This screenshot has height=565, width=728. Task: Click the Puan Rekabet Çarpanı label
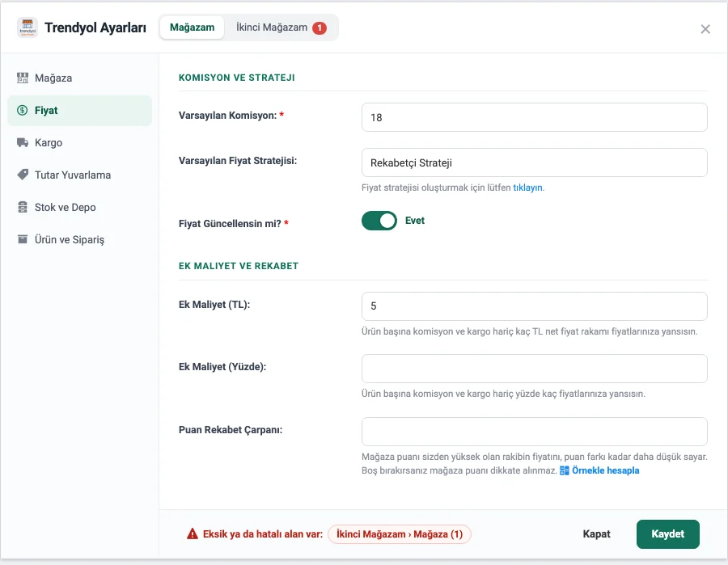tap(231, 429)
